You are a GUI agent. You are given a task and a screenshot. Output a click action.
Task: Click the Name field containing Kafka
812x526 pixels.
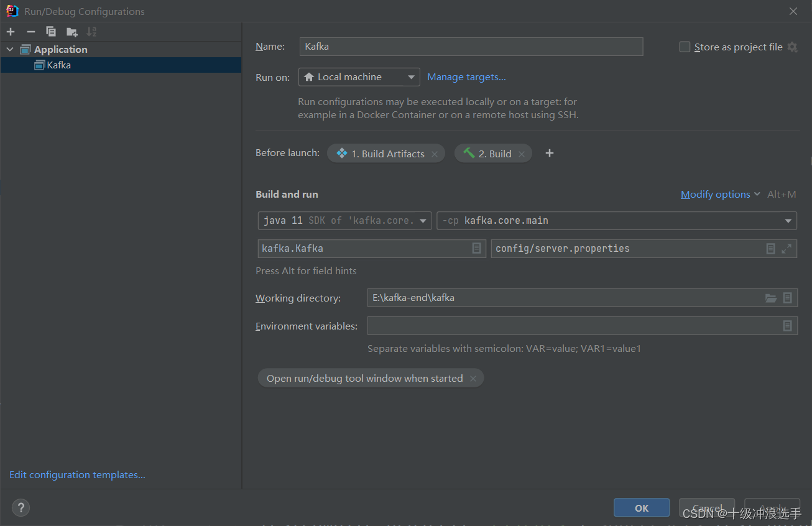click(471, 47)
